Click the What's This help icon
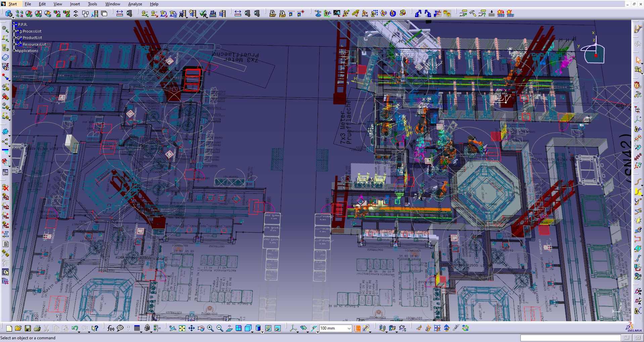 click(x=95, y=328)
